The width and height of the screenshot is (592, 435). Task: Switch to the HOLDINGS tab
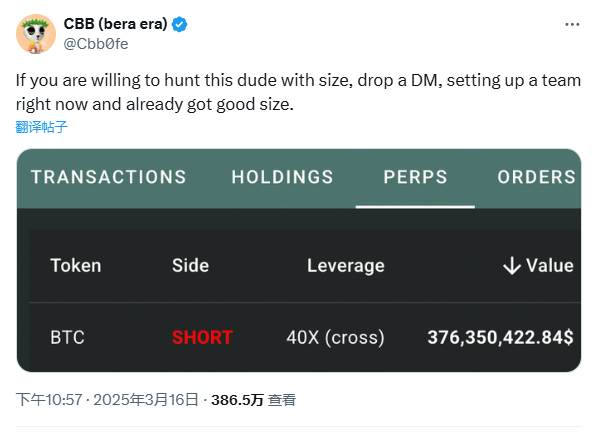click(x=282, y=177)
